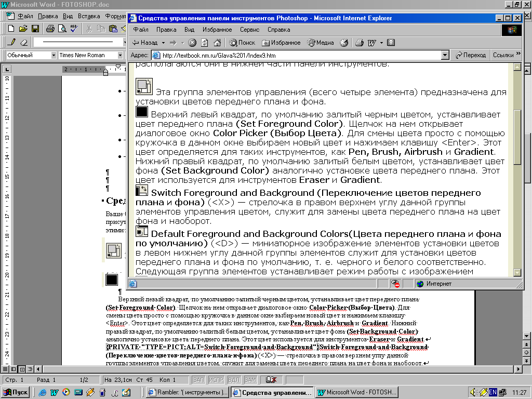Open Справка menu in Internet Explorer
This screenshot has height=399, width=532.
[x=278, y=30]
